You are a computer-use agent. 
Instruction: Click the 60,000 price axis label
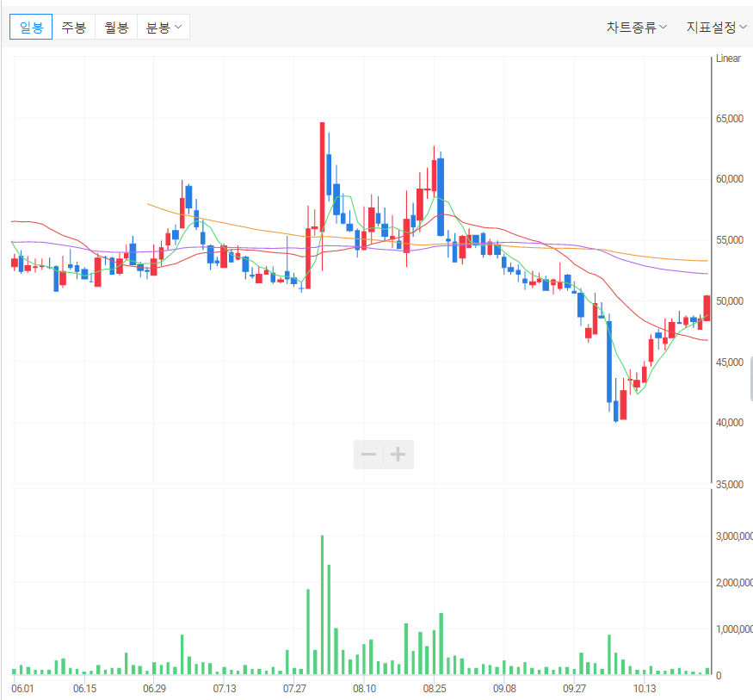730,179
